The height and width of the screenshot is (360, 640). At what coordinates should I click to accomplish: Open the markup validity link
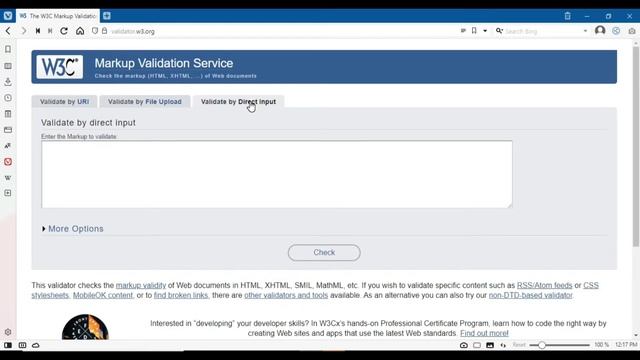141,285
